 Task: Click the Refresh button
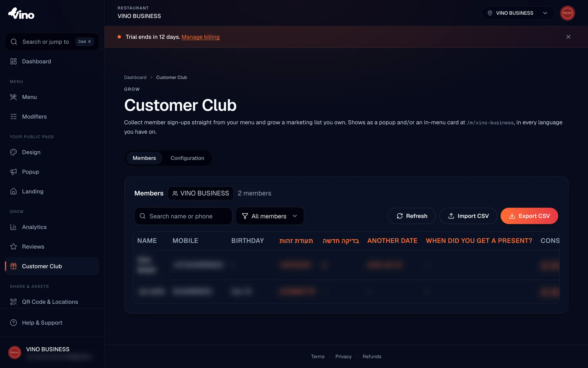(412, 216)
